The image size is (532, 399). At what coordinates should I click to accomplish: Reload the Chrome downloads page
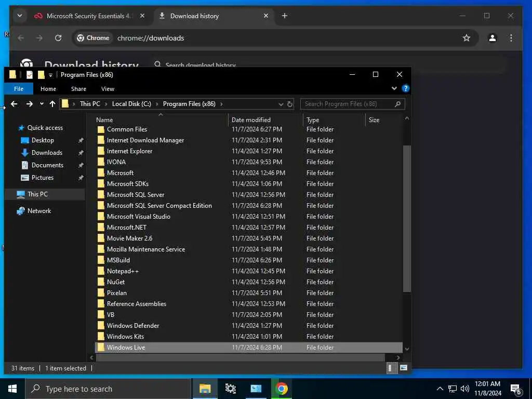click(58, 38)
